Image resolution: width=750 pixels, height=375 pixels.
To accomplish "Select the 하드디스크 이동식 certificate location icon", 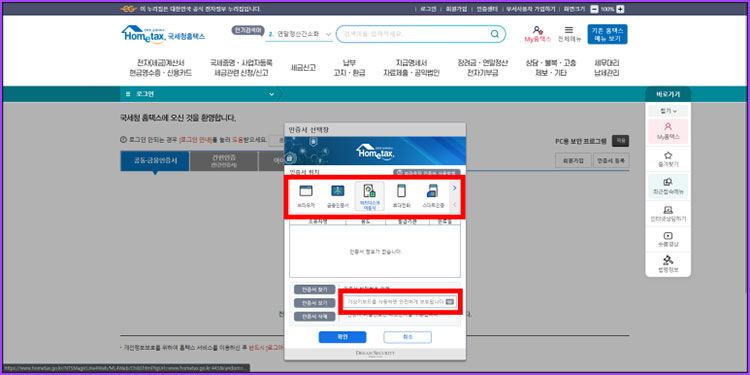I will (x=370, y=196).
